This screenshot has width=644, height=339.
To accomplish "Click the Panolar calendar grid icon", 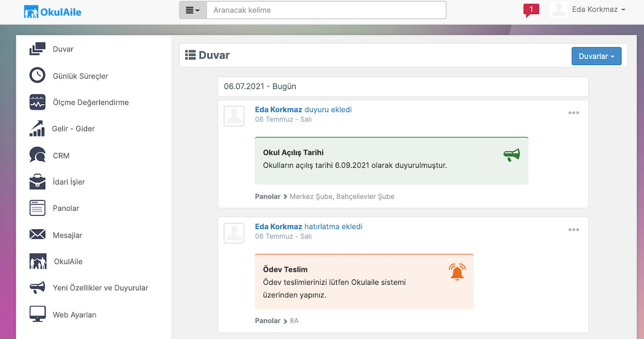I will tap(38, 208).
